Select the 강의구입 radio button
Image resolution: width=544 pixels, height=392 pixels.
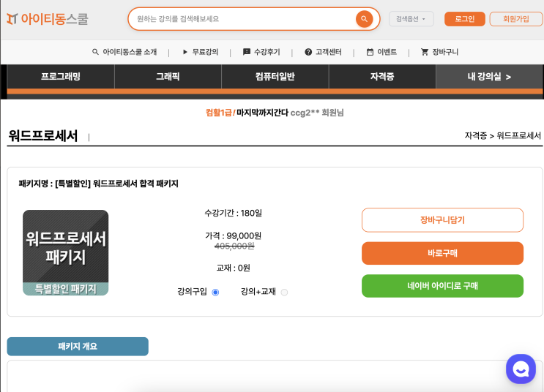pos(215,293)
